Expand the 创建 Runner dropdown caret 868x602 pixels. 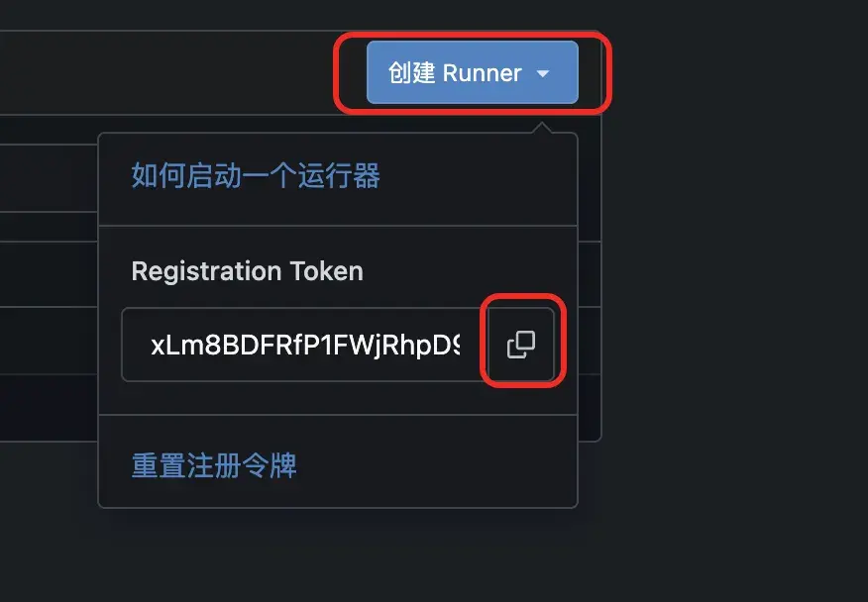tap(543, 73)
